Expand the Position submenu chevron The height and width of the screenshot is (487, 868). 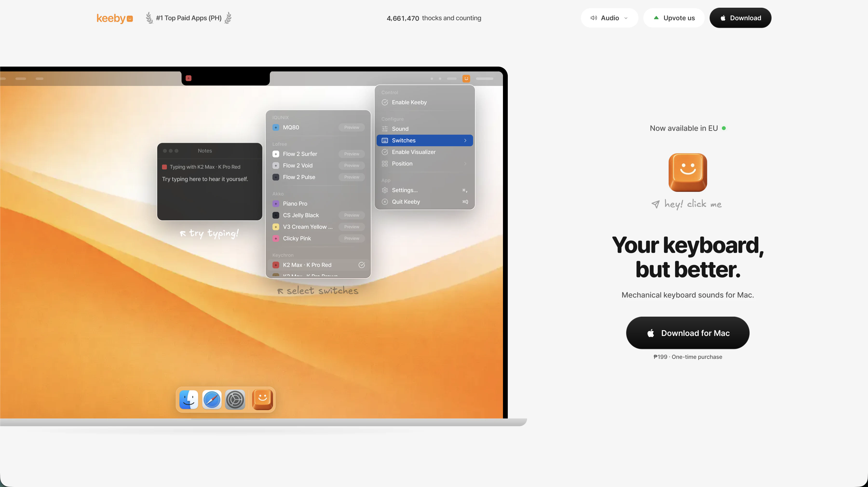(465, 164)
